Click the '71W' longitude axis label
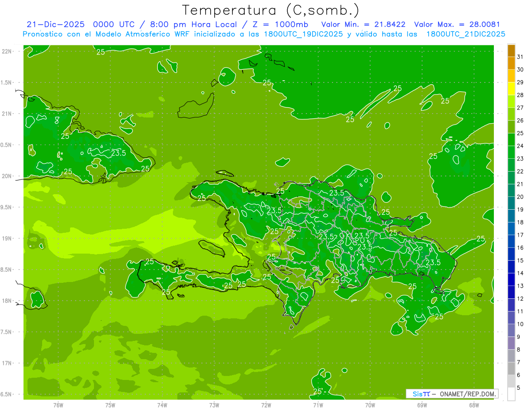The image size is (532, 411). coord(318,405)
